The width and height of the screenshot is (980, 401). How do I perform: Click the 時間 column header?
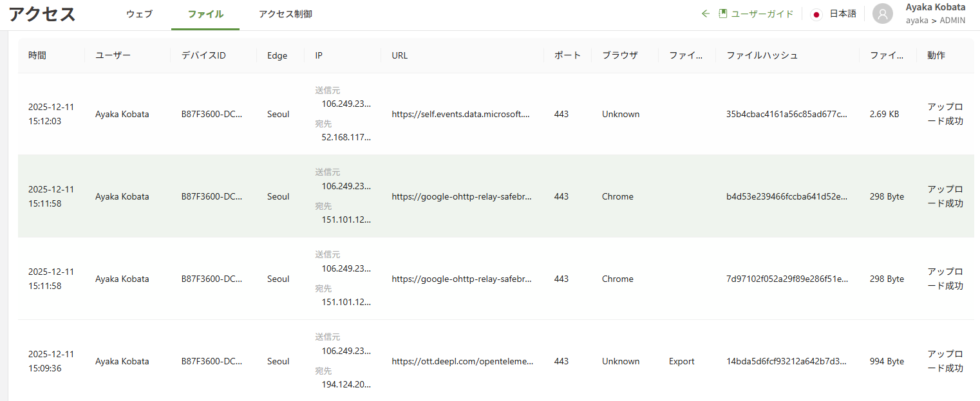[37, 55]
